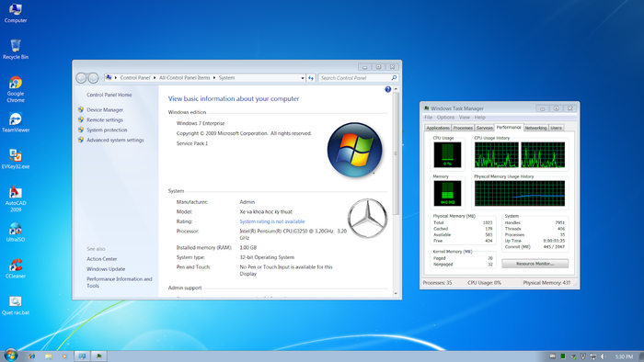Select the AutoCAD 2009 desktop shortcut
The image size is (644, 362).
point(16,198)
